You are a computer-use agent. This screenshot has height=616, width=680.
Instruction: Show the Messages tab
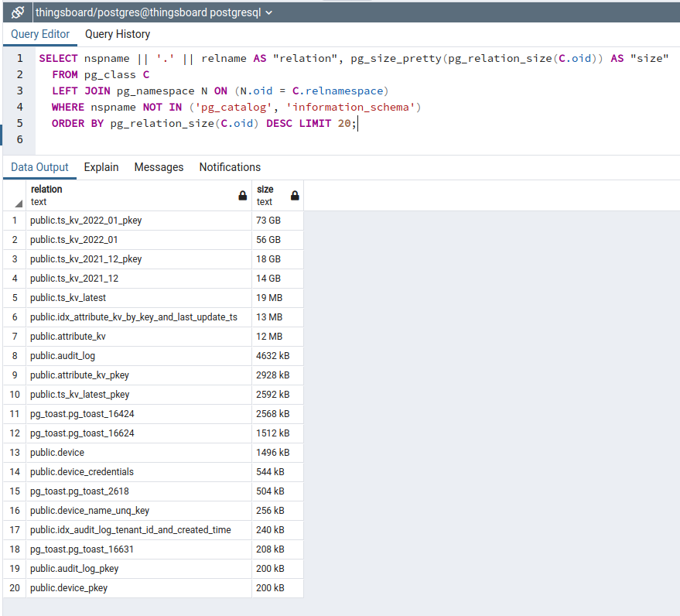(159, 167)
